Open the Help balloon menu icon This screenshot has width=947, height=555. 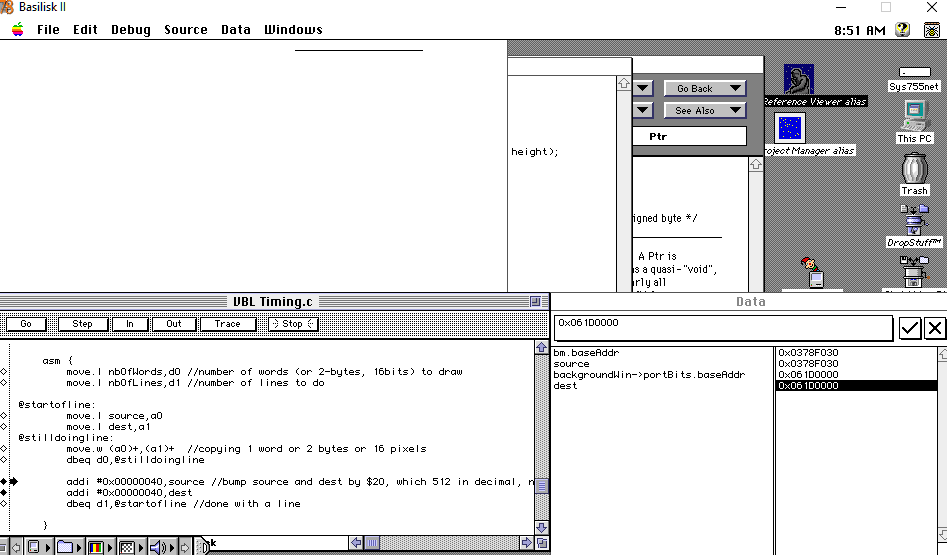pos(902,30)
